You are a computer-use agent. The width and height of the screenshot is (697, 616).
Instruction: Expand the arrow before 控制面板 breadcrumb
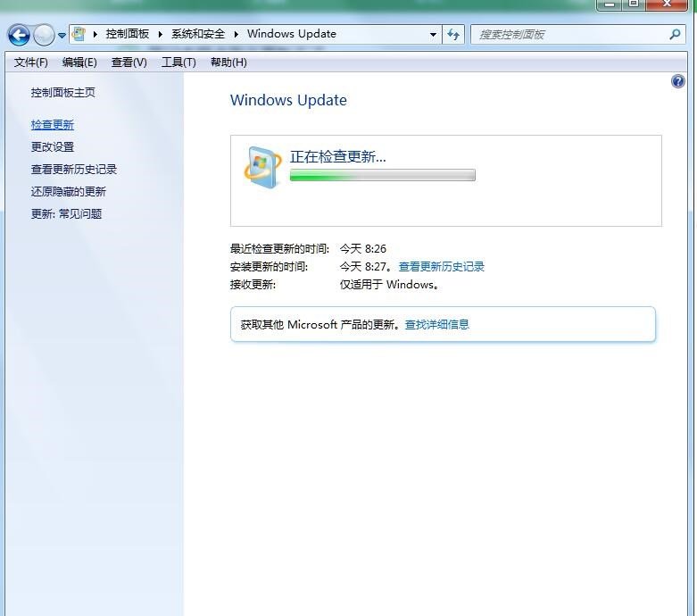tap(95, 34)
